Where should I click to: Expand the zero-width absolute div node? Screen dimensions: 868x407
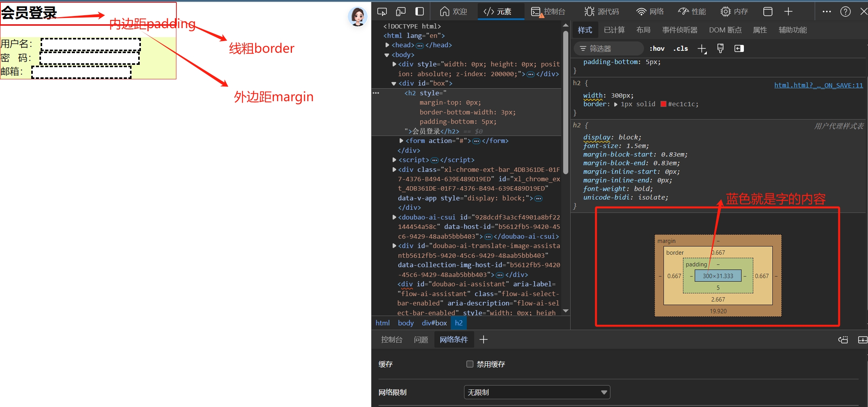[x=394, y=64]
